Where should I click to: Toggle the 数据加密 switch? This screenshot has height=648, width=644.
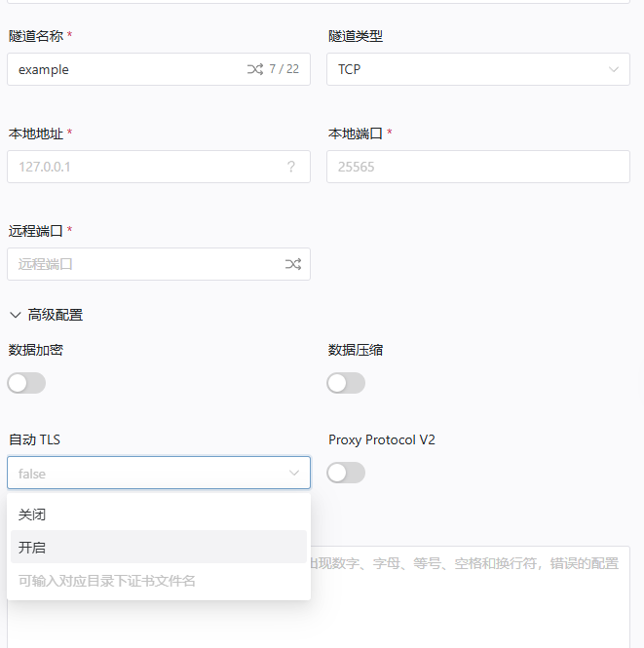(x=26, y=383)
